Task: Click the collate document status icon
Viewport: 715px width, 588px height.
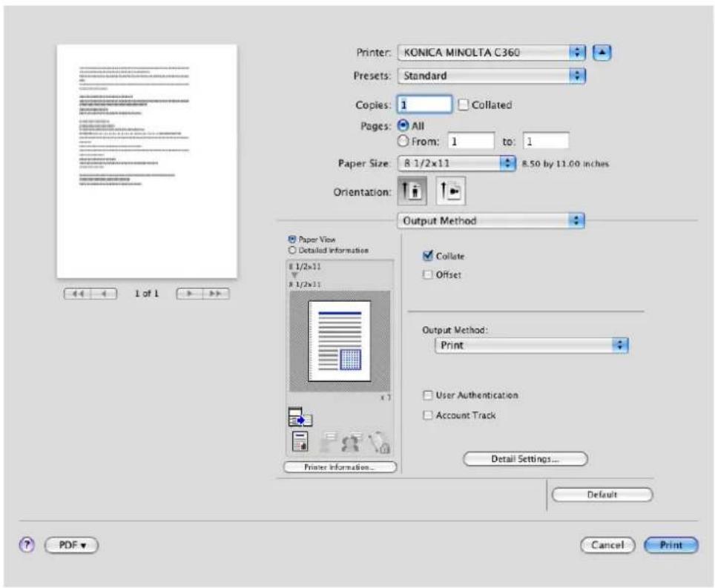Action: (300, 441)
